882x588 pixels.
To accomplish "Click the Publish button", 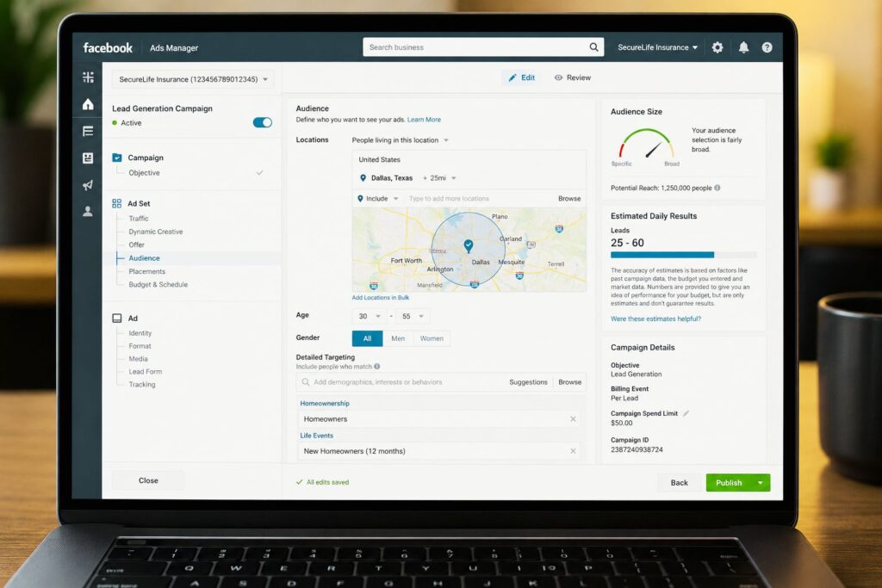I will 729,482.
